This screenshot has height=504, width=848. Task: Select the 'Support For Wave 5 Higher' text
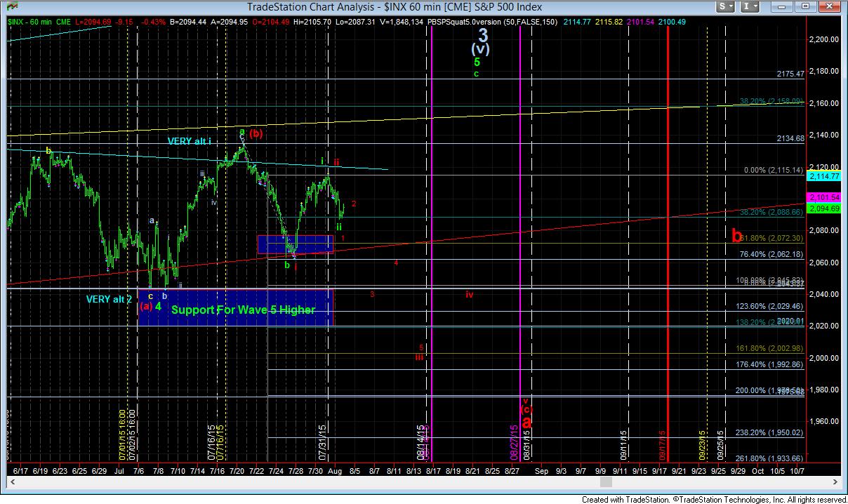pyautogui.click(x=243, y=310)
